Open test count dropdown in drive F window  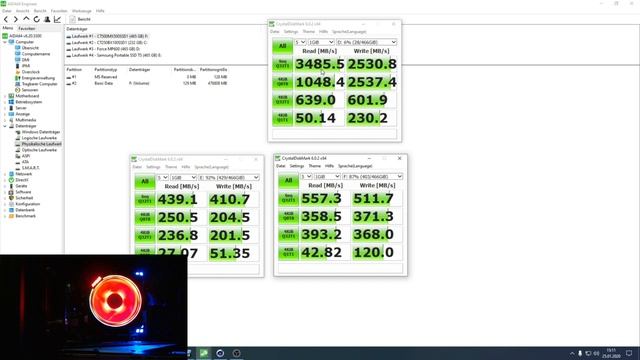click(306, 176)
